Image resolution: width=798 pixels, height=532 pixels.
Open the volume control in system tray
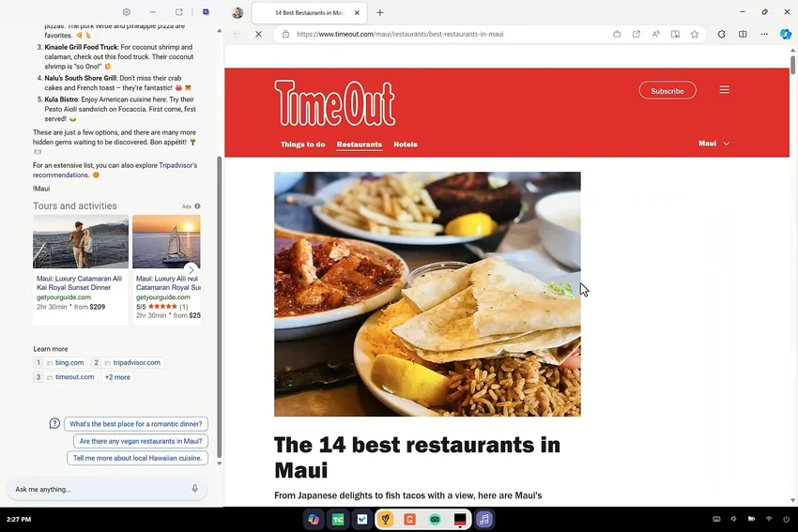click(x=734, y=519)
